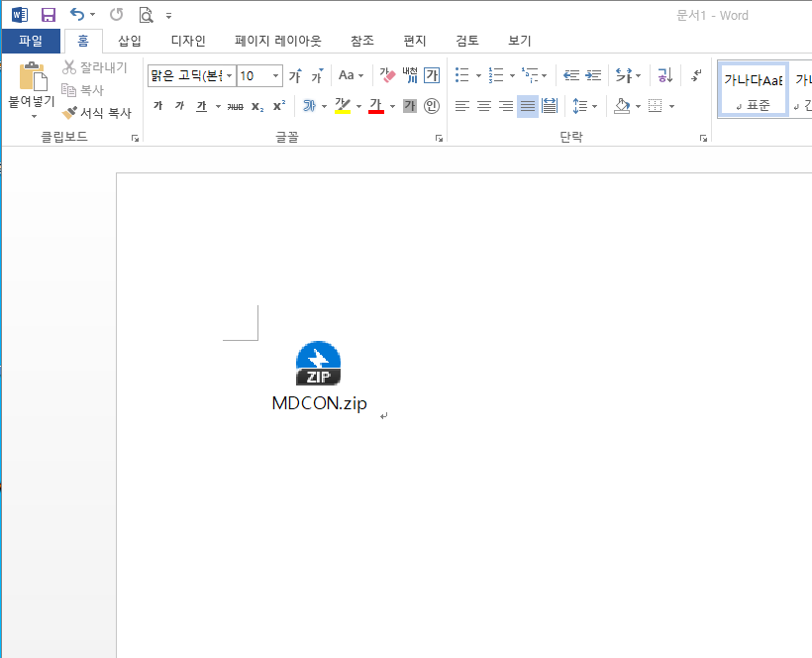812x658 pixels.
Task: Increase font size with grow font icon
Action: [x=296, y=75]
